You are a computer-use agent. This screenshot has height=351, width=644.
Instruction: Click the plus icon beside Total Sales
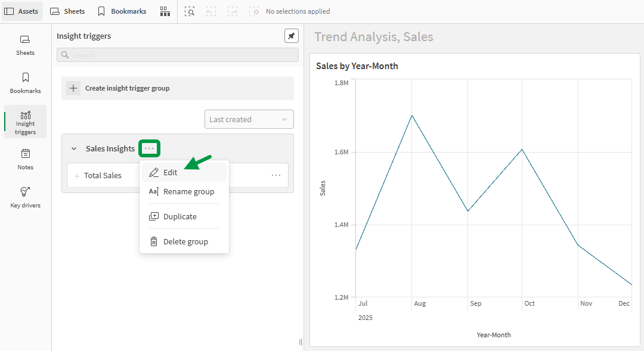[x=76, y=176]
